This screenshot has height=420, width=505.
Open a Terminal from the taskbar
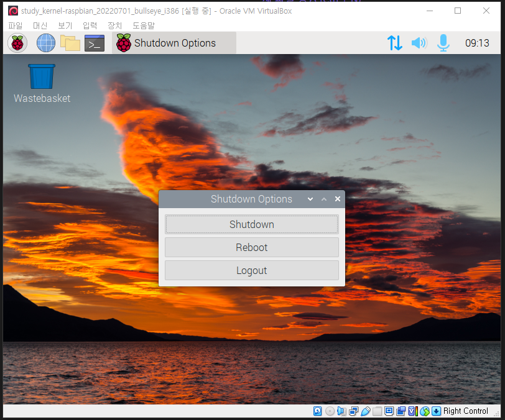(95, 43)
